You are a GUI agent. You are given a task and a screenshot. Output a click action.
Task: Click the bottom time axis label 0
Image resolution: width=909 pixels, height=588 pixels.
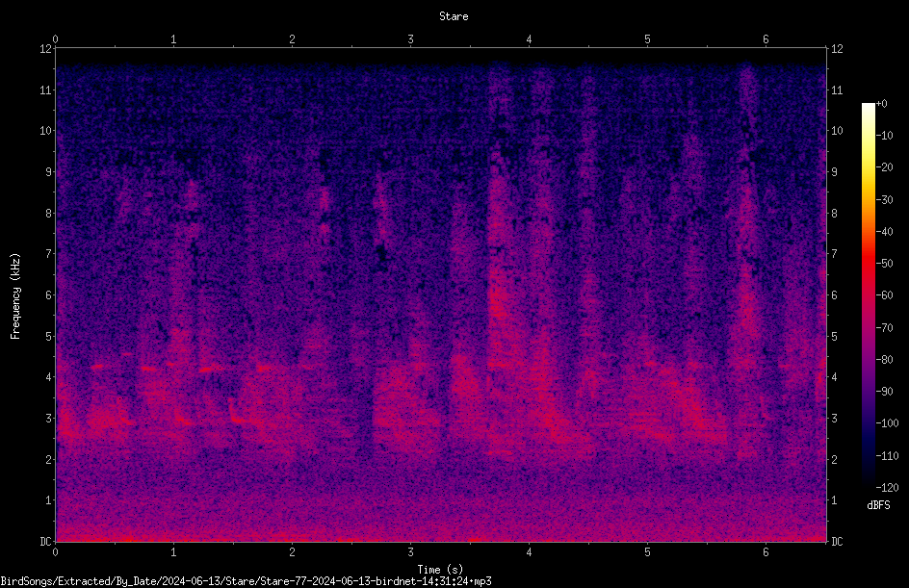[x=55, y=552]
